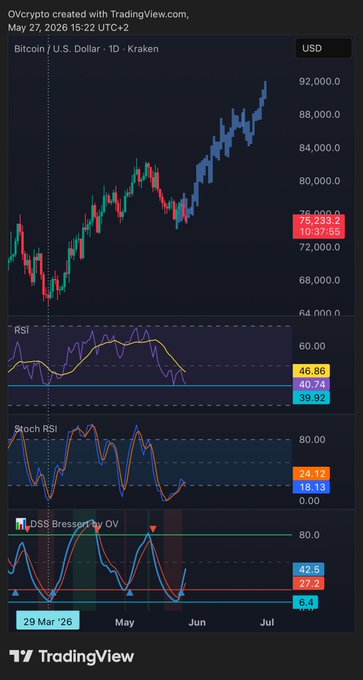Click the 68,000.0 price axis label

coord(319,280)
